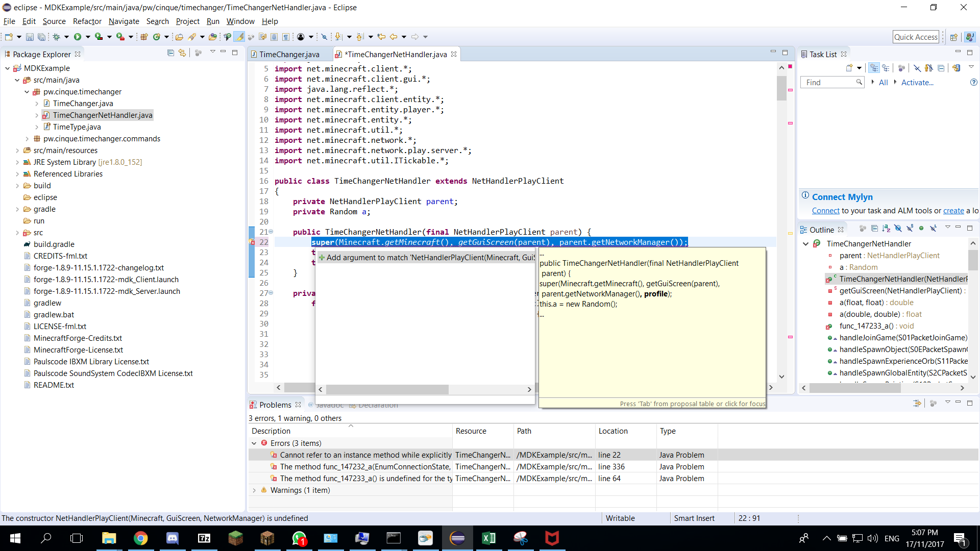Click Activate in the Task List

coord(917,82)
